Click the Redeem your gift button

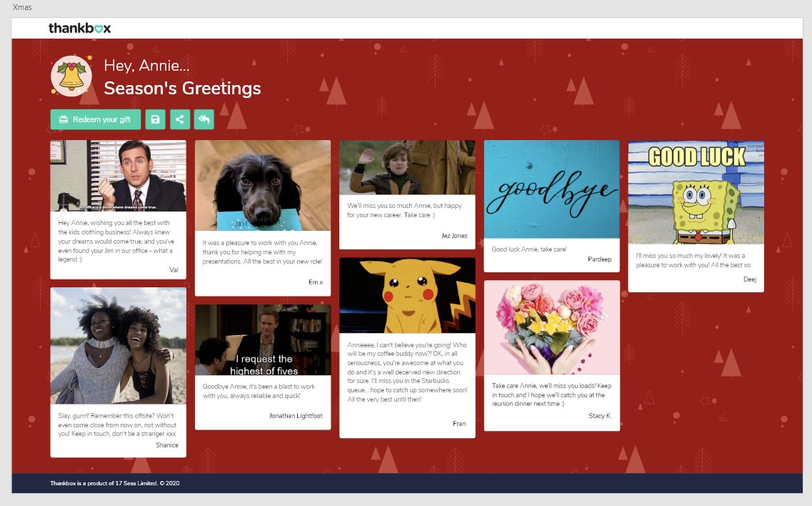tap(95, 119)
